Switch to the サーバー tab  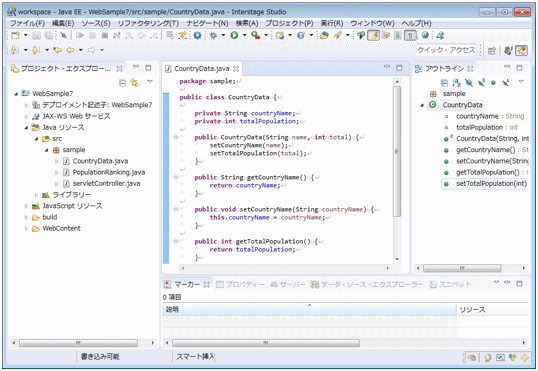tap(288, 285)
